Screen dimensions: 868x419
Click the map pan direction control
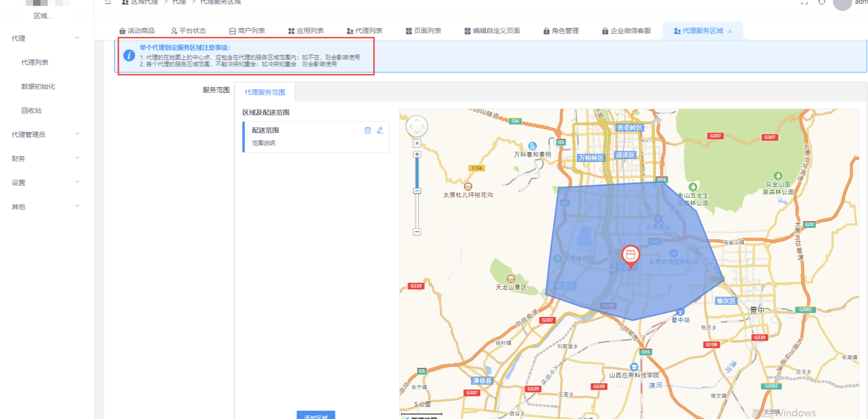417,126
